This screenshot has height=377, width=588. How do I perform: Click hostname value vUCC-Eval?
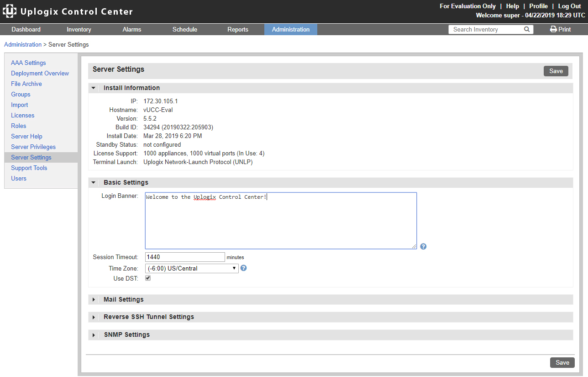158,110
